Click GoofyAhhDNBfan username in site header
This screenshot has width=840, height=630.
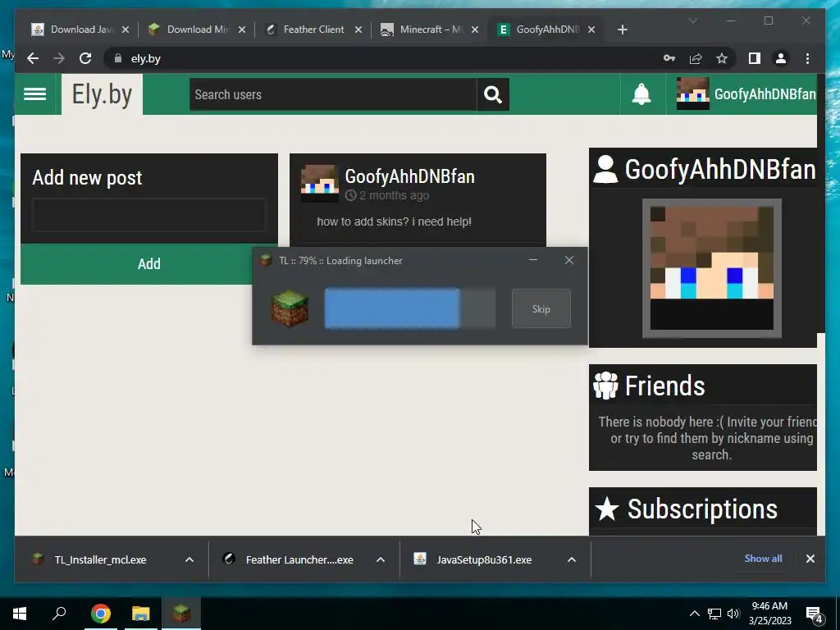(765, 94)
